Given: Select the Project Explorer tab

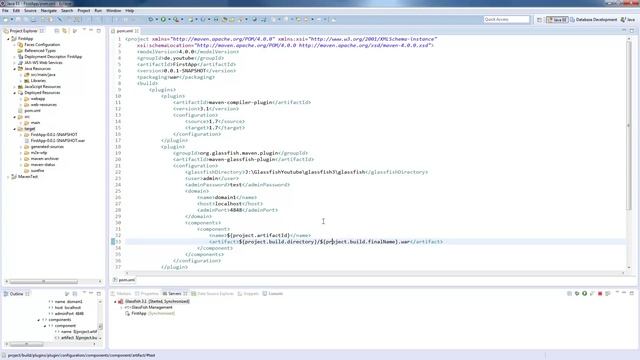Looking at the screenshot, I should click(23, 31).
